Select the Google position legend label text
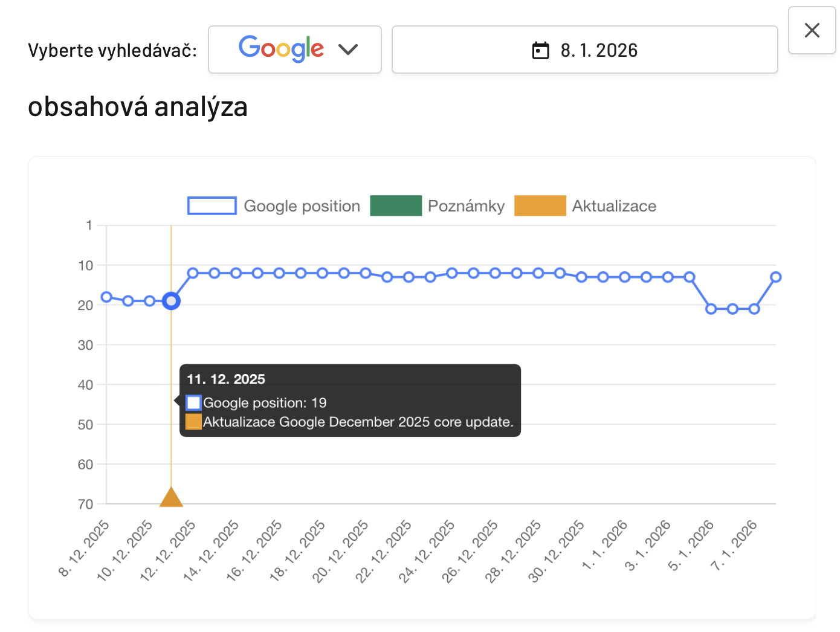Screen dimensions: 840x632 (301, 205)
